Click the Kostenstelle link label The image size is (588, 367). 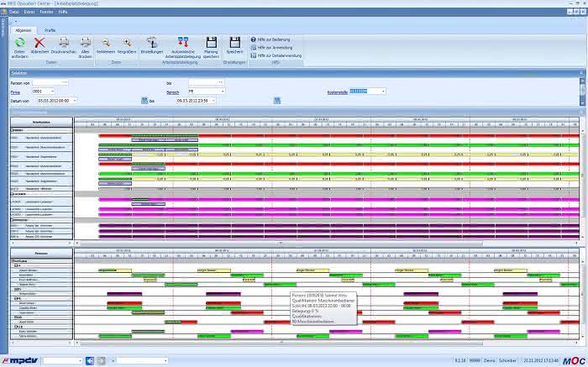338,92
